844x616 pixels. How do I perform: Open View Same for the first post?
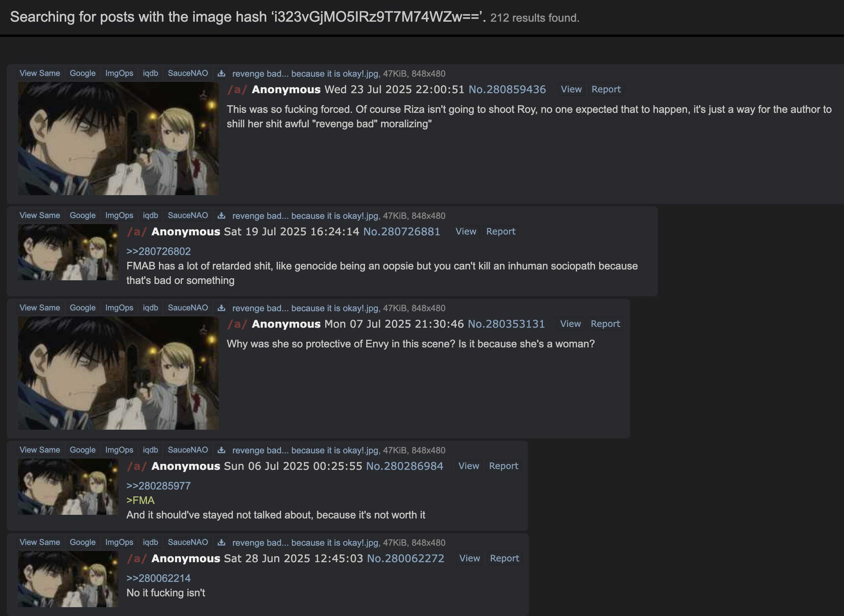40,73
